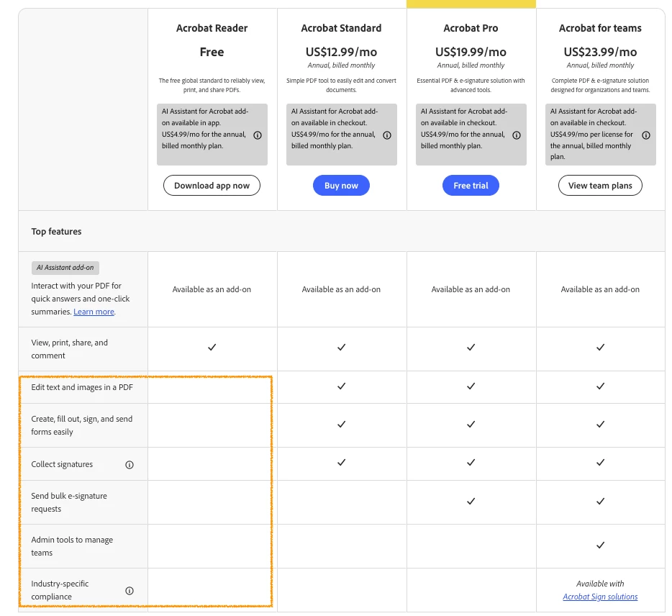Click Buy now for Acrobat Standard

341,186
